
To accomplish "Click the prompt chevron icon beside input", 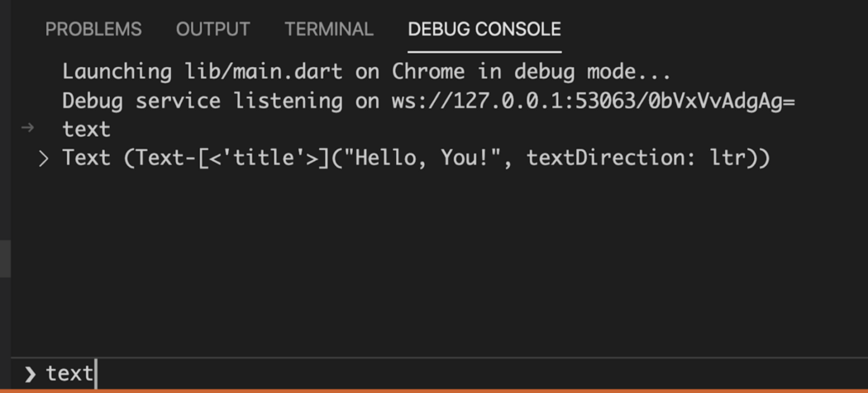I will click(x=30, y=375).
